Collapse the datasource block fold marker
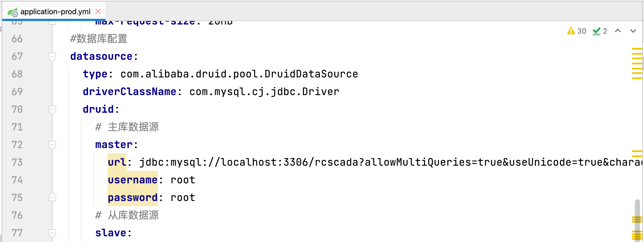 52,56
